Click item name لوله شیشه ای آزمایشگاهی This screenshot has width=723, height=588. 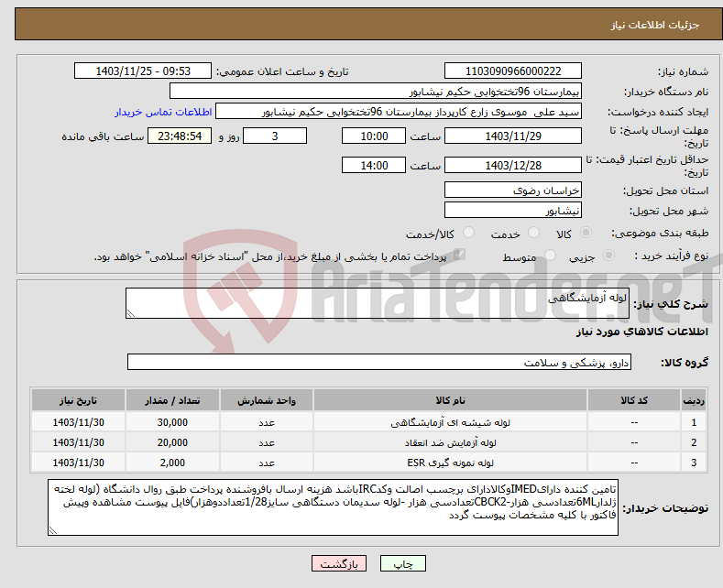[x=450, y=422]
